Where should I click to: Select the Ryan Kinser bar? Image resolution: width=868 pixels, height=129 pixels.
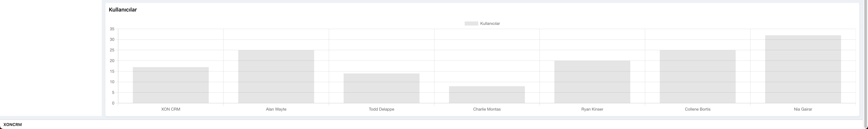point(592,82)
